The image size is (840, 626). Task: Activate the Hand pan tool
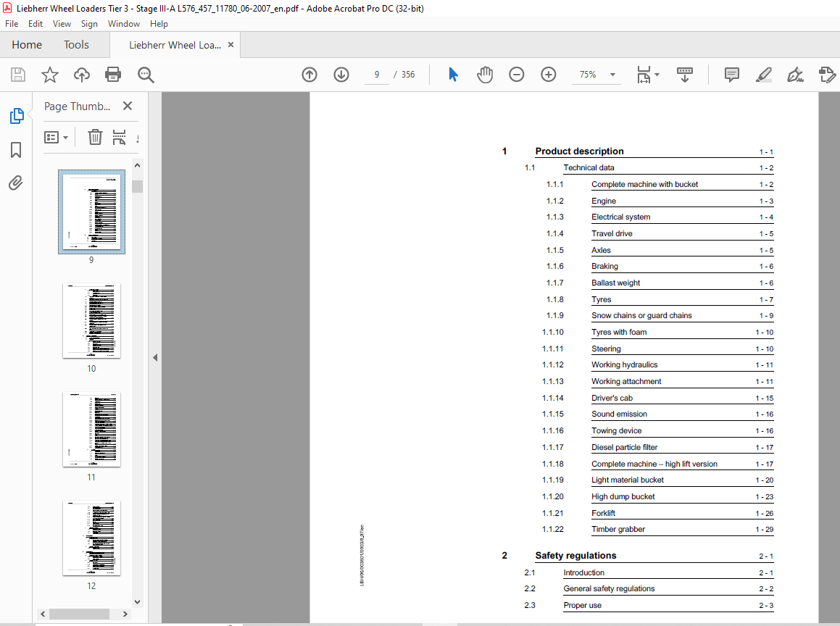click(x=485, y=75)
